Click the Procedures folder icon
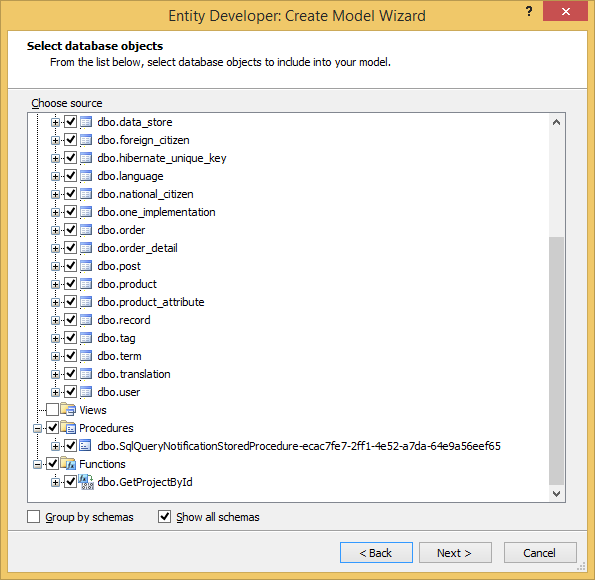The image size is (595, 580). [68, 428]
